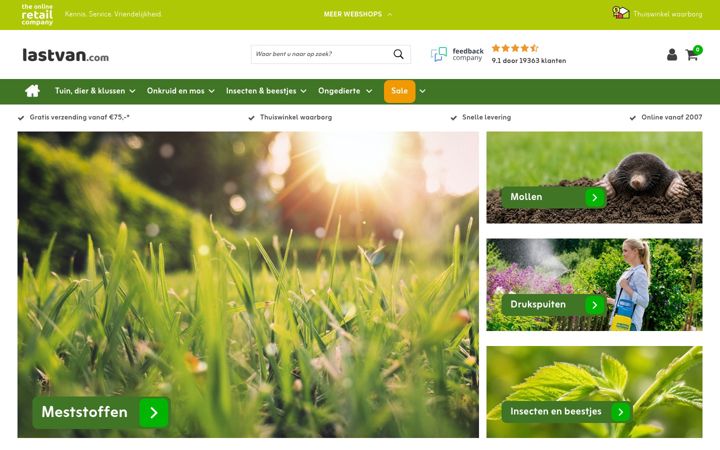This screenshot has height=450, width=720.
Task: Click the online retail company logo
Action: (37, 14)
